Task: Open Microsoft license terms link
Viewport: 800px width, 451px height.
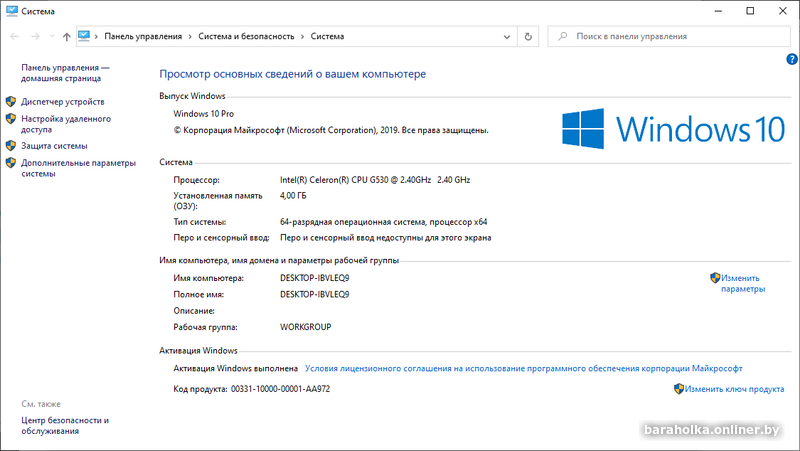Action: pyautogui.click(x=523, y=368)
